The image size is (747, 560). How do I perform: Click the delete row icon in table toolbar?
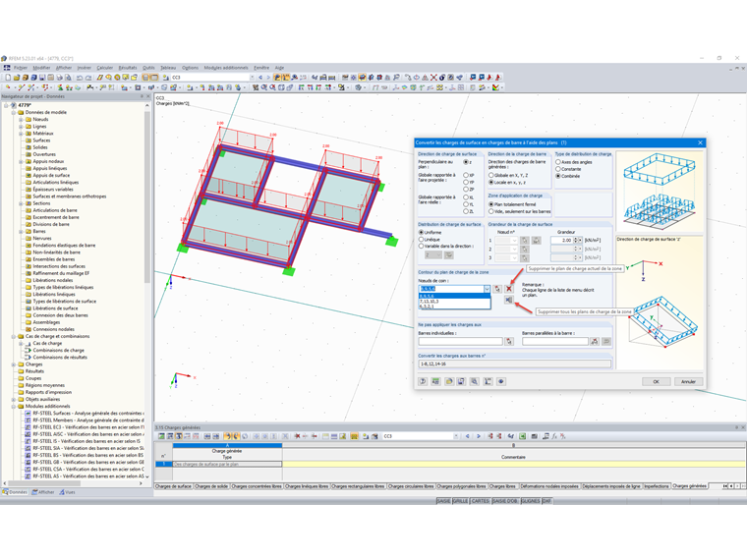coord(297,436)
